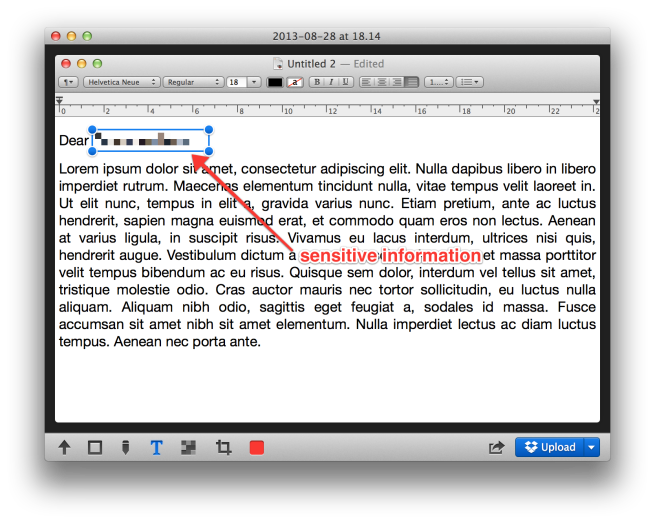Expand the font size 18 combo box
Viewport: 655px width, 523px height.
(x=254, y=82)
